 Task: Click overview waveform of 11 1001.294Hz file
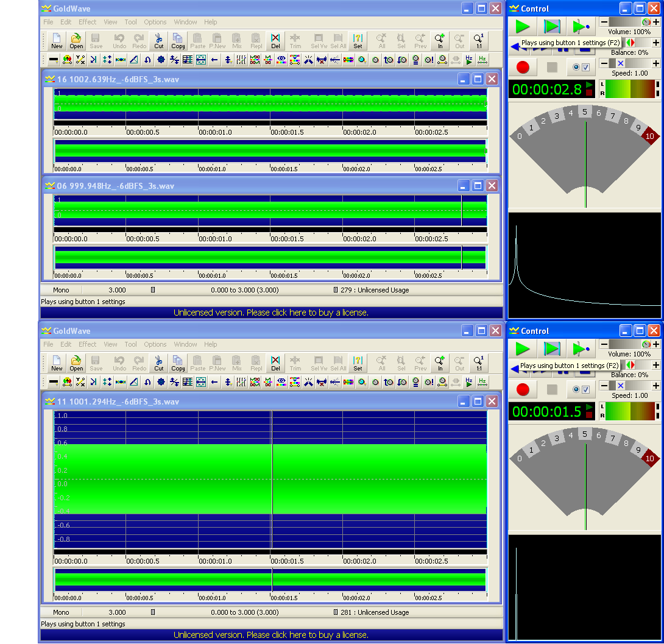(270, 579)
